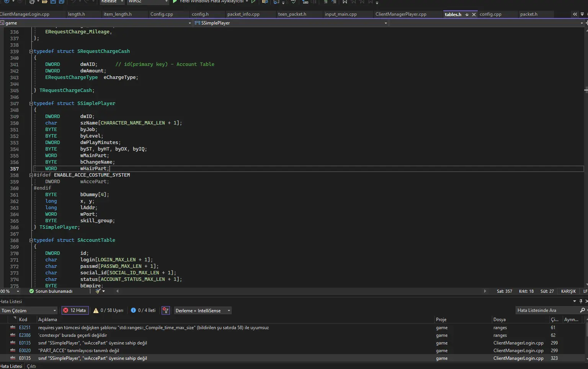Viewport: 588px width, 369px height.
Task: Open the broom cleanup options arrow
Action: tap(104, 291)
